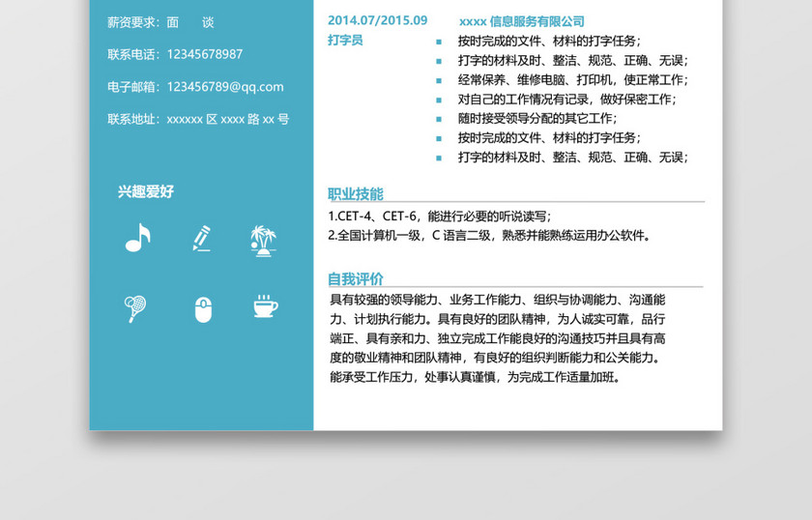
Task: Click the 联系地址 address line
Action: pos(198,119)
